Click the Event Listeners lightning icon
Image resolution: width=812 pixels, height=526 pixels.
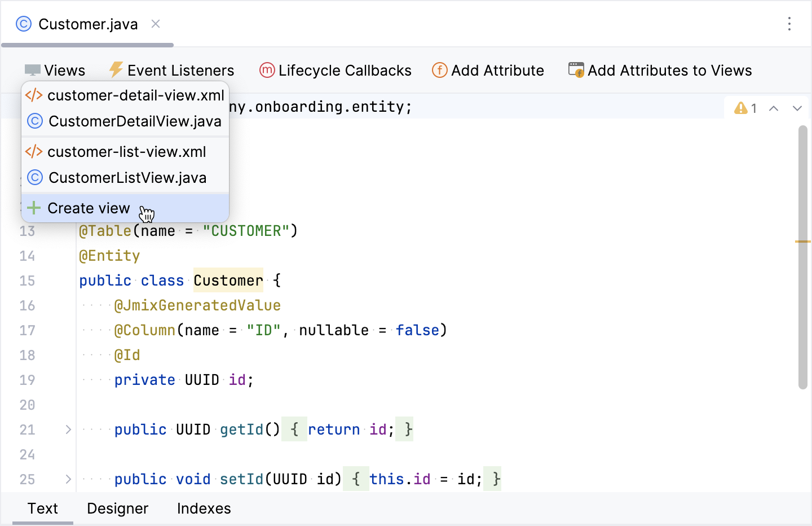click(x=116, y=70)
